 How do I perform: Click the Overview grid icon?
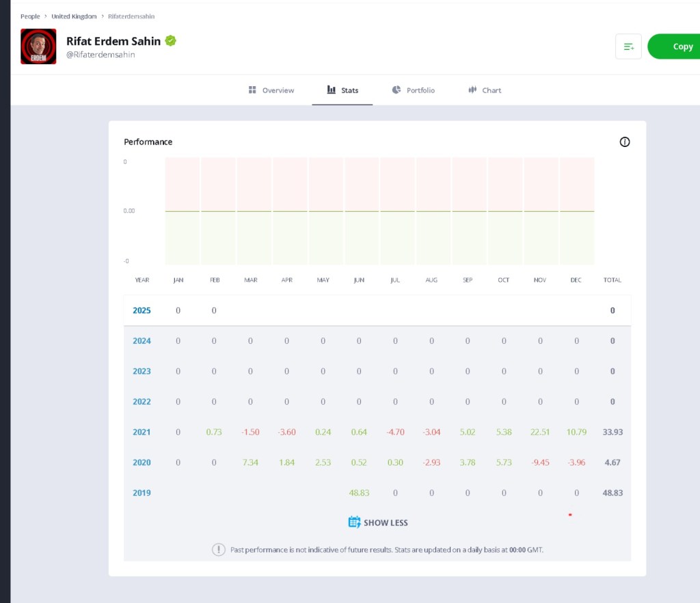(x=252, y=90)
